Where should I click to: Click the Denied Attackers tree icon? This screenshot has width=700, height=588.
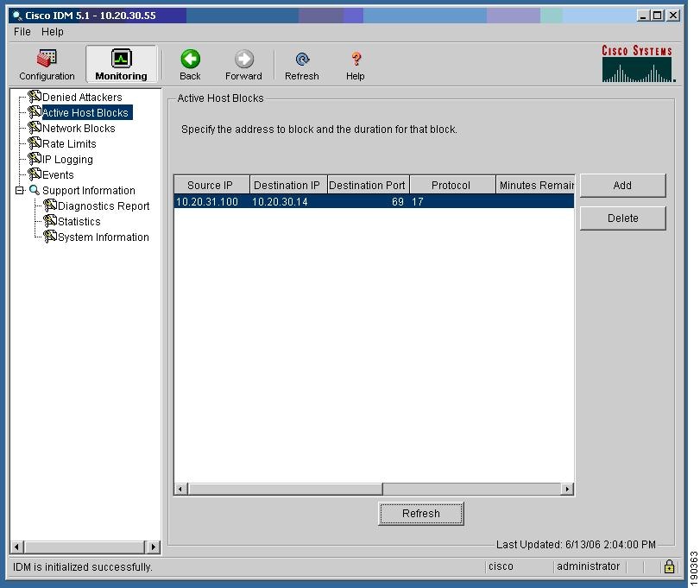tap(35, 97)
